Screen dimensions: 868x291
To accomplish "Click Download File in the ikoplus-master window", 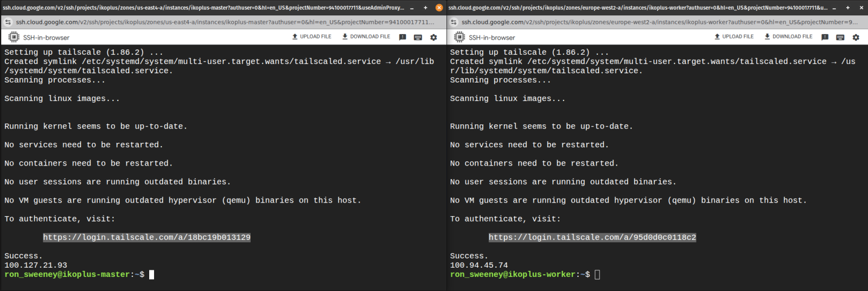I will point(366,37).
